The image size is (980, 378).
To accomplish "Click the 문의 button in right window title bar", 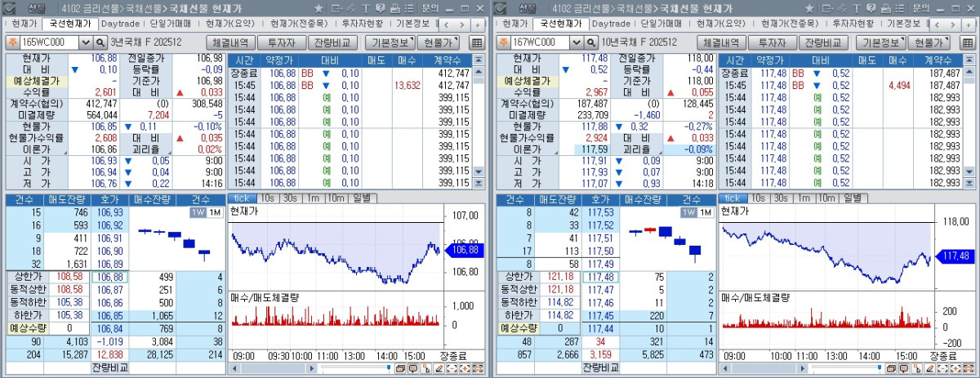I will (x=920, y=8).
